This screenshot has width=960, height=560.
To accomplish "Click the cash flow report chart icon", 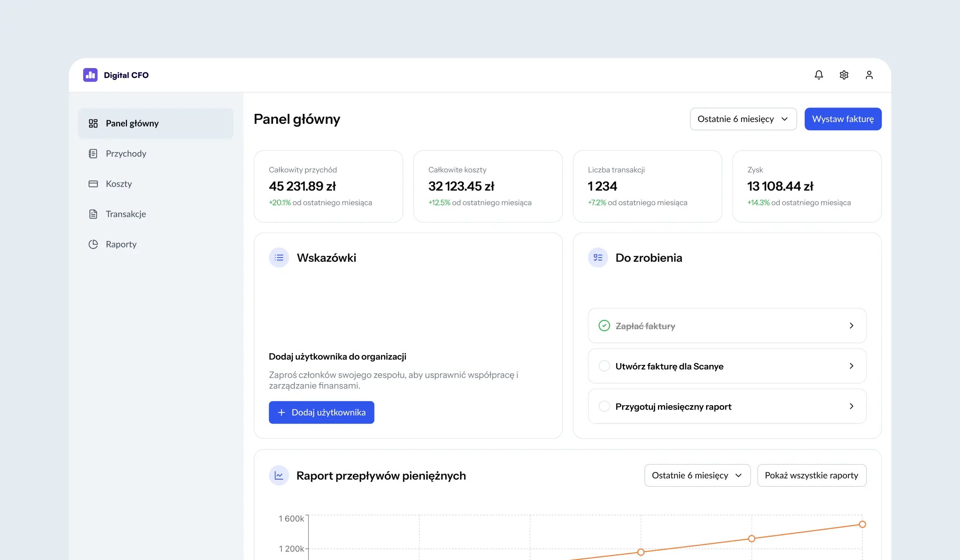I will [x=279, y=475].
